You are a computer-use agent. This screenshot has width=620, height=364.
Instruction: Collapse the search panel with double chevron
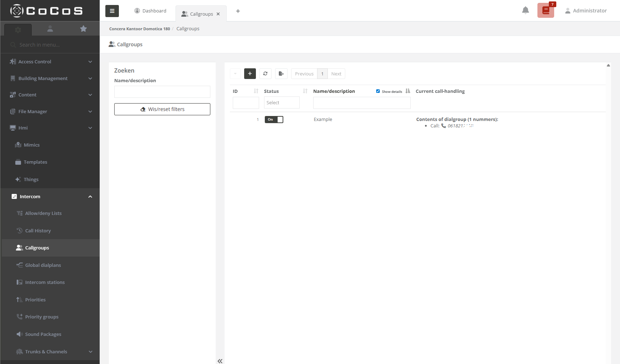coord(220,361)
